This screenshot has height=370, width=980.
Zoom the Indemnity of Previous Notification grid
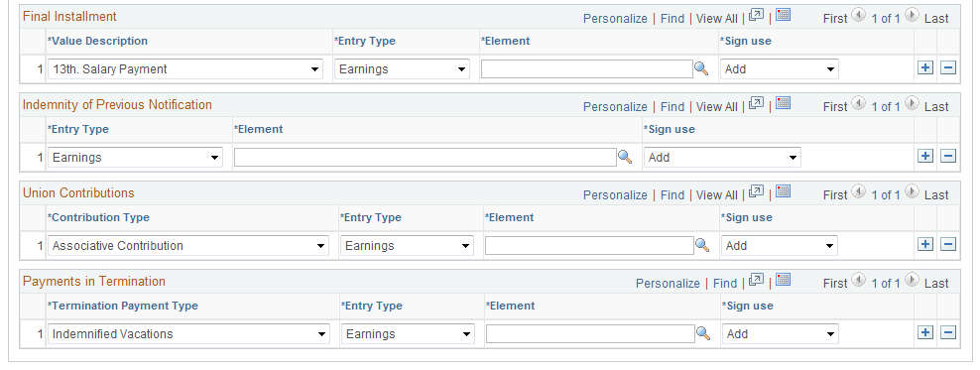(x=756, y=103)
